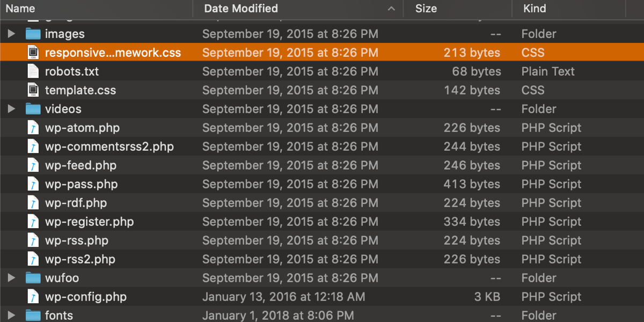Click the images folder icon

click(33, 34)
